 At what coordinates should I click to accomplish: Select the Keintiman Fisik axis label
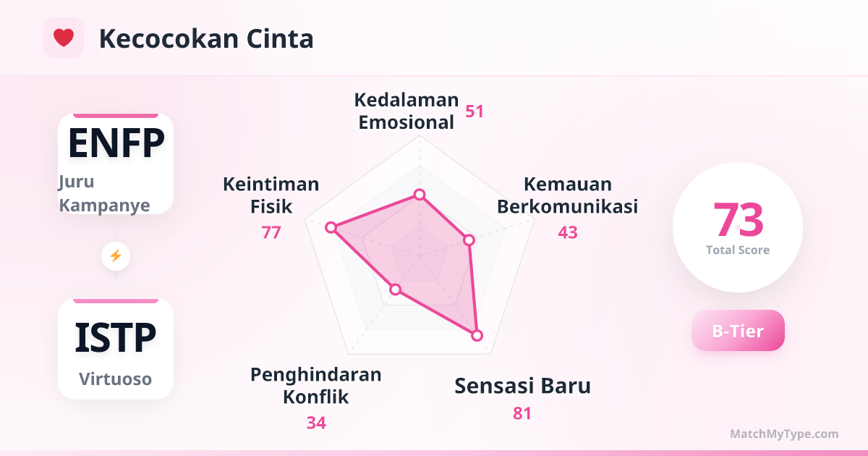click(271, 195)
